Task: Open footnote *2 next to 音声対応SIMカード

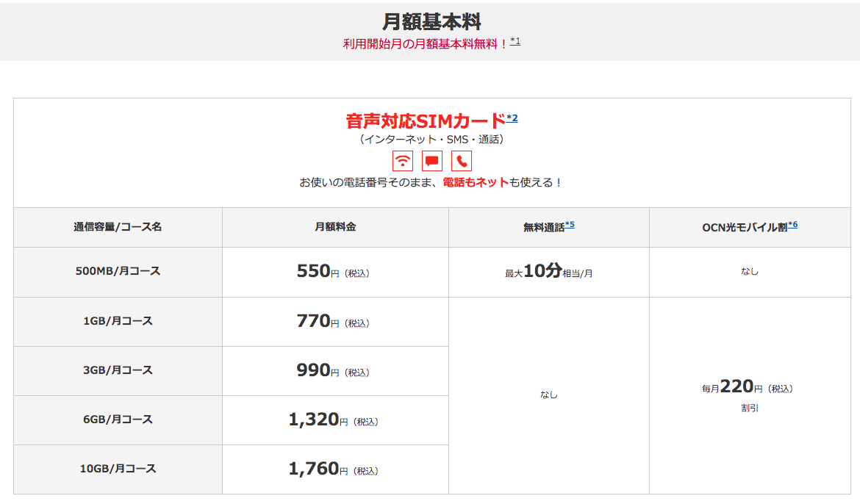Action: (512, 118)
